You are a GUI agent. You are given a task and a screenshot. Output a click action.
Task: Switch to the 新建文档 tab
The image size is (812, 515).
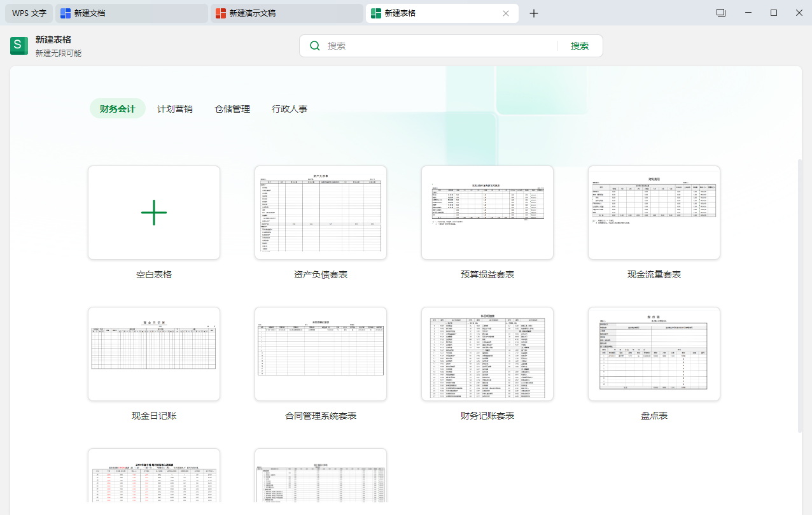click(132, 13)
